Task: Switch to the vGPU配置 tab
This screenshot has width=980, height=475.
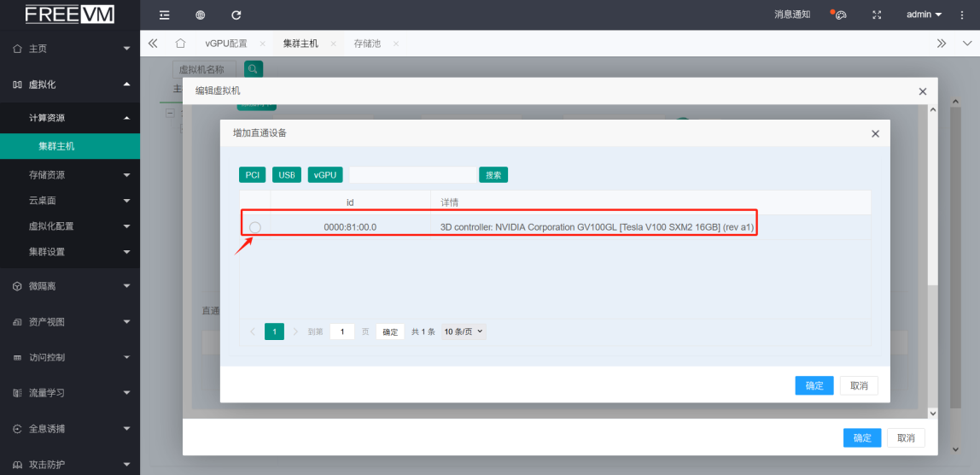Action: tap(225, 44)
